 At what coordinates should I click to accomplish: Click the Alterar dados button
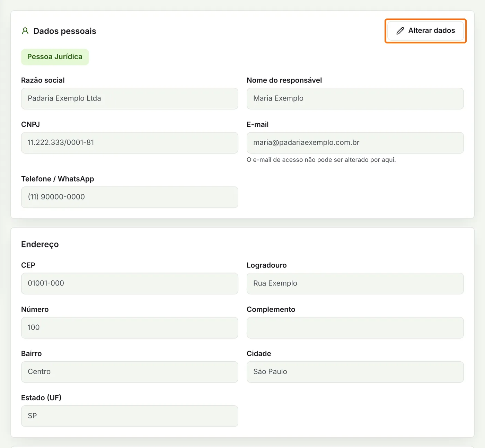tap(425, 31)
